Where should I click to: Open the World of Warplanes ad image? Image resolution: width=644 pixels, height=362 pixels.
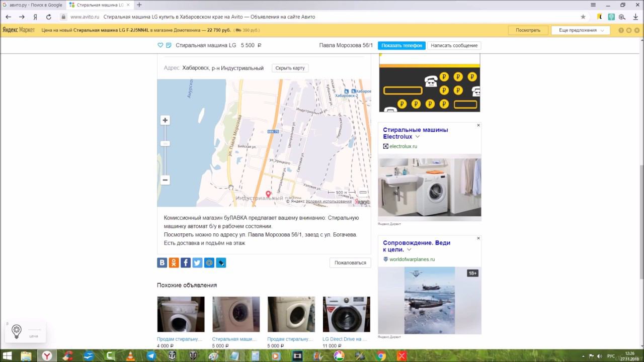coord(430,300)
